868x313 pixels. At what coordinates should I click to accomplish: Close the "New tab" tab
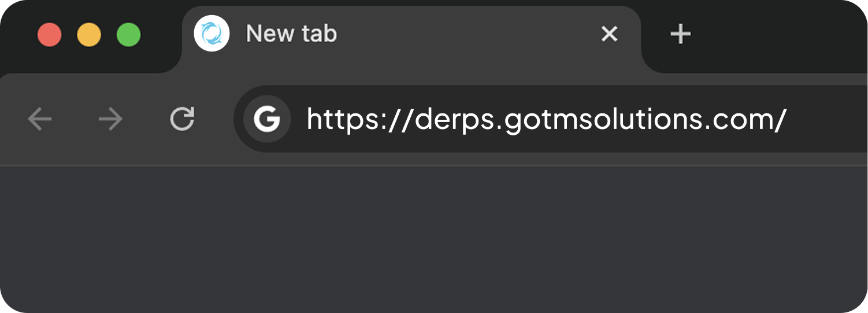coord(609,34)
